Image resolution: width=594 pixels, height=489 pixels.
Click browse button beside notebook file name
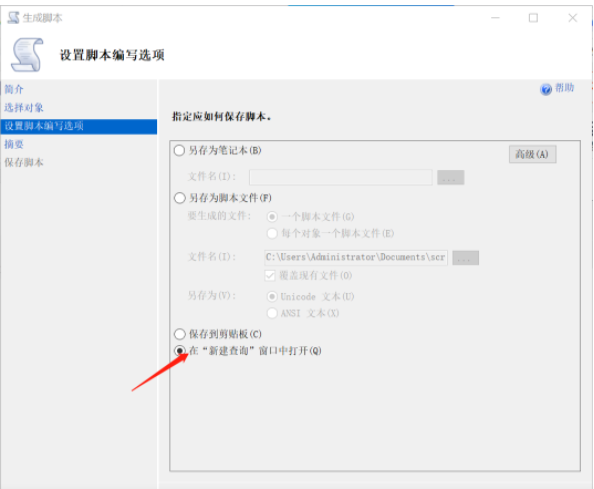(x=450, y=177)
